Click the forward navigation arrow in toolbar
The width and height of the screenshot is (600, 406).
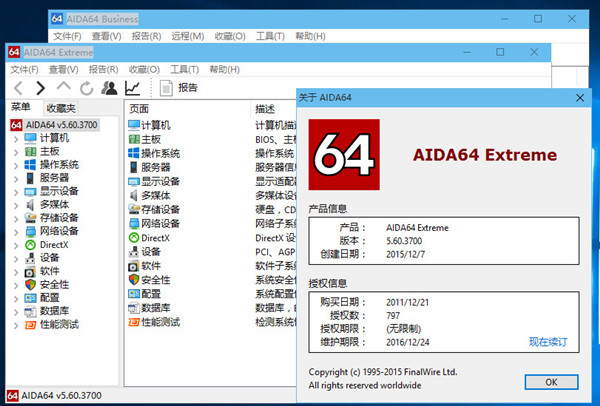(x=41, y=88)
